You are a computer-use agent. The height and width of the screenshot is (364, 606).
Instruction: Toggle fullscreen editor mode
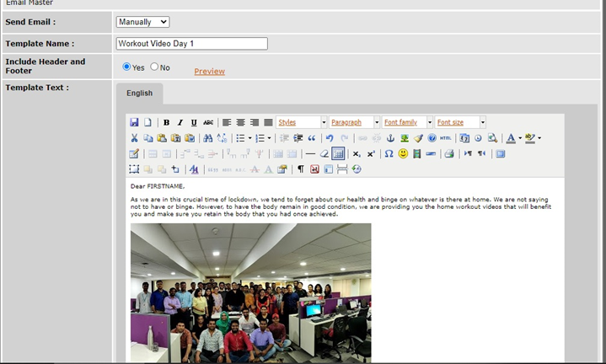coord(501,154)
